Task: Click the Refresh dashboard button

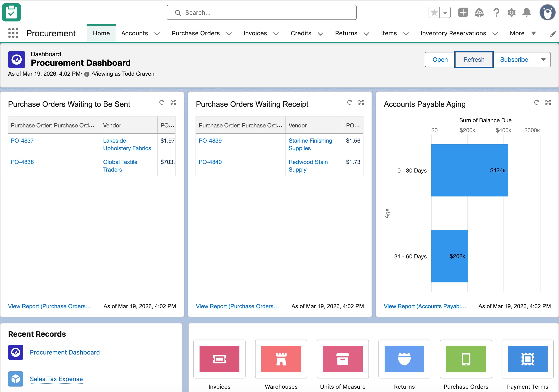Action: click(x=474, y=59)
